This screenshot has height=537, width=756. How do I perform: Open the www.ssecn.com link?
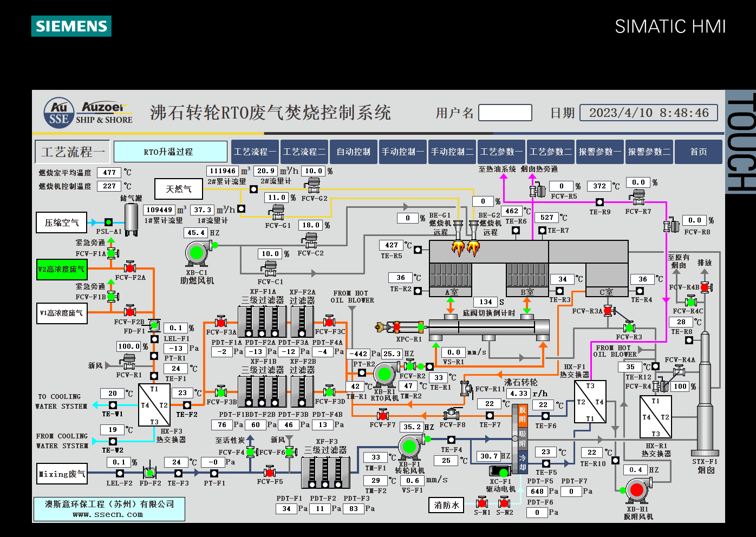108,514
